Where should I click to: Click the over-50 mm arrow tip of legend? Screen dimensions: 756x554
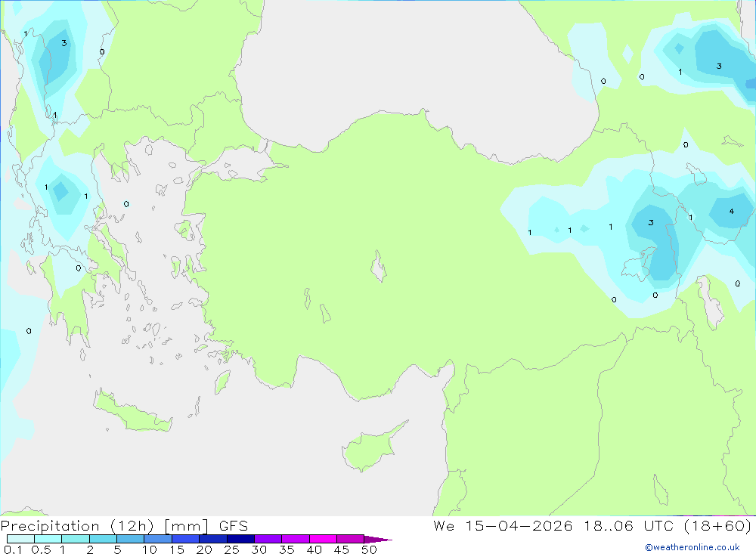378,540
